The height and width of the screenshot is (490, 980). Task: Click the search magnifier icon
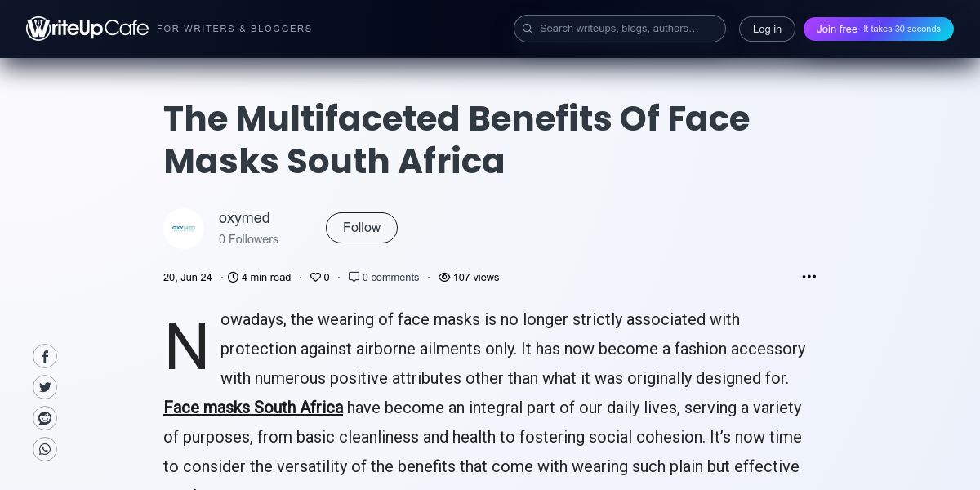[528, 29]
